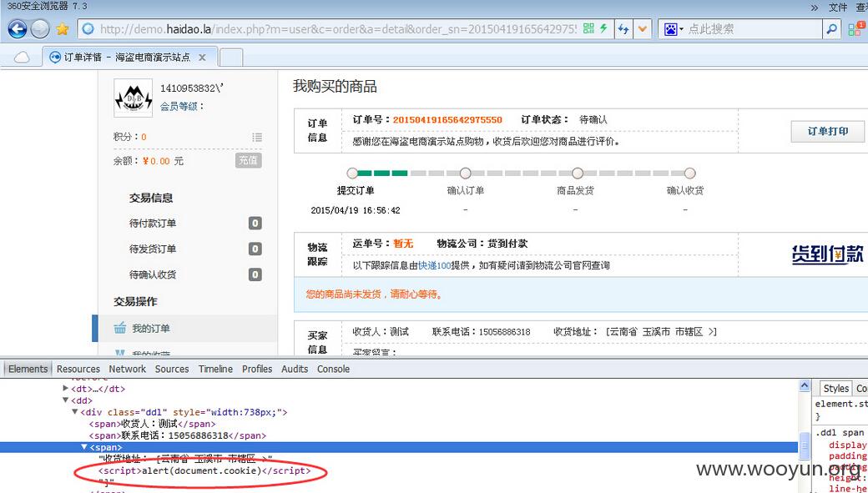Select the <span>收货人：测试</span> line

point(152,424)
